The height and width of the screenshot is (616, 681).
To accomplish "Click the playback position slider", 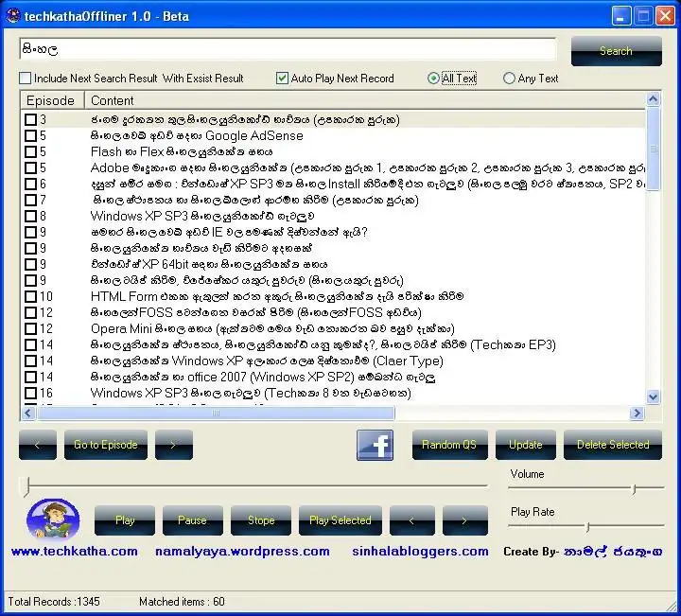I will [x=253, y=485].
